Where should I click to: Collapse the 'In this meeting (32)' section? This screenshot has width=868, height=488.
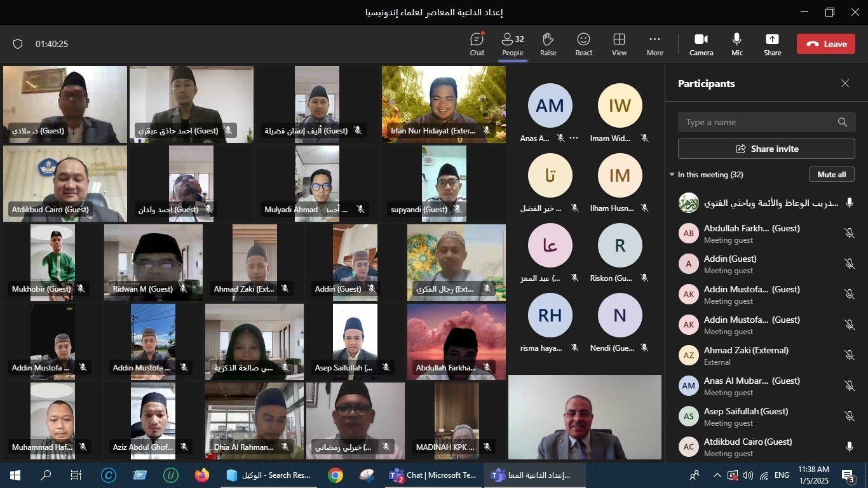[x=672, y=175]
